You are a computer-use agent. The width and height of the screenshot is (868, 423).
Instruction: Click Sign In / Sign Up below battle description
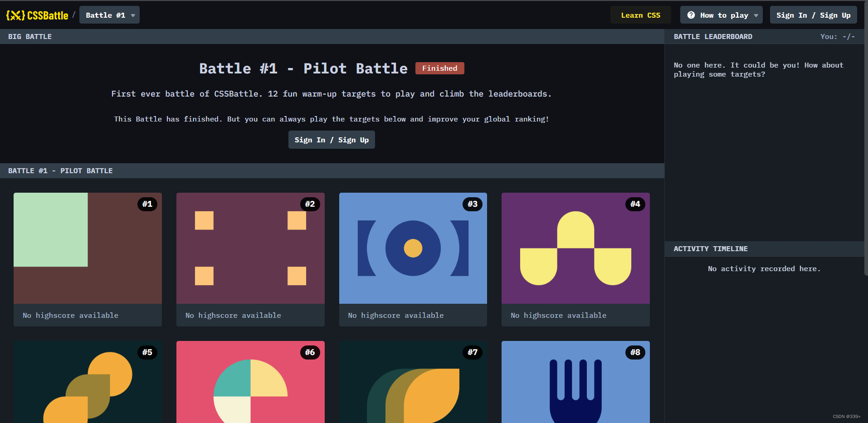click(x=332, y=140)
